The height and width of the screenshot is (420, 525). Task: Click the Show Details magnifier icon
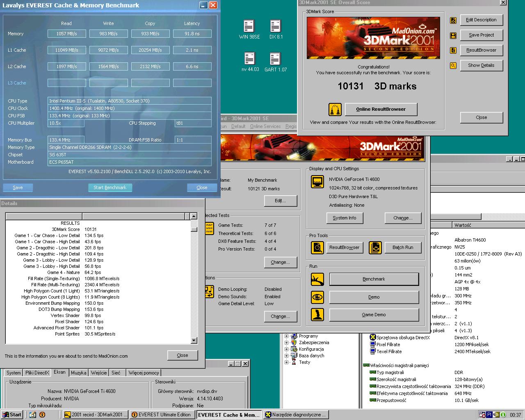click(453, 66)
